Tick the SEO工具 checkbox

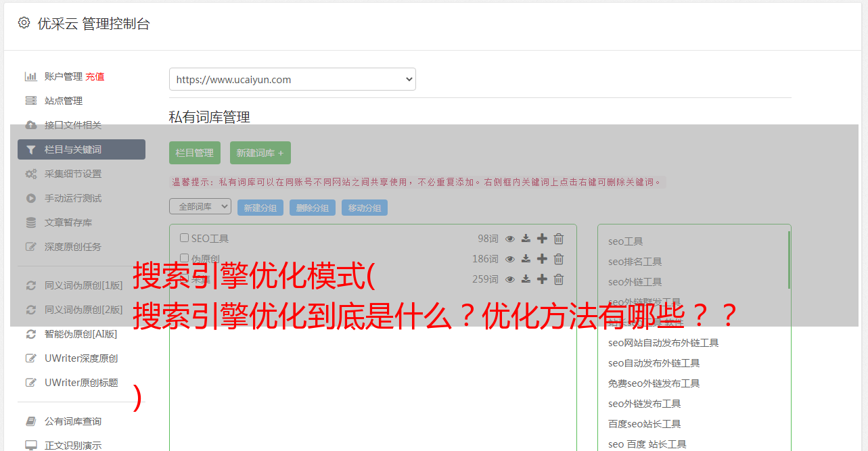point(184,238)
